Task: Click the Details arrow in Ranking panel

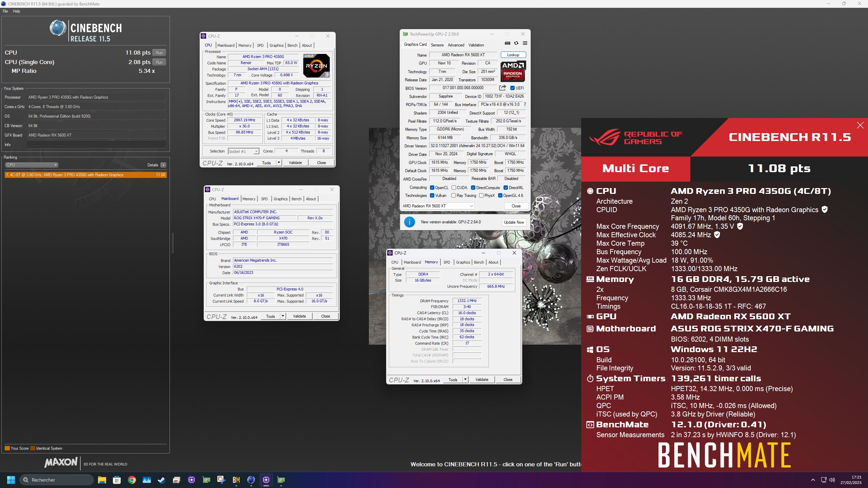Action: 163,165
